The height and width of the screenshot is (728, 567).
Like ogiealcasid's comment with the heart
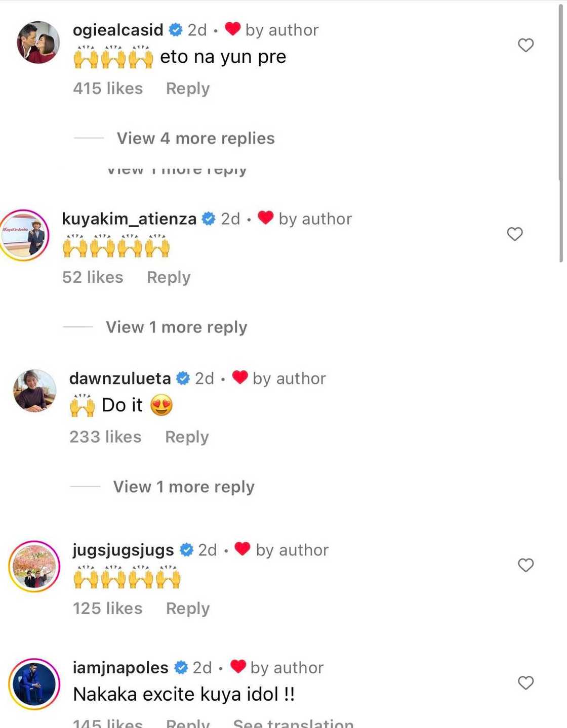(525, 45)
